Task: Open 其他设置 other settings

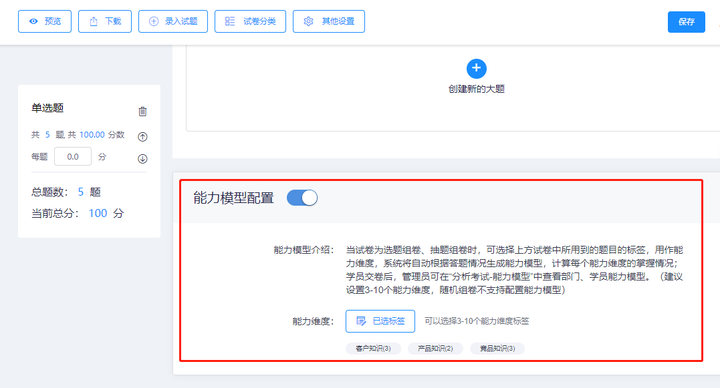Action: (x=329, y=22)
